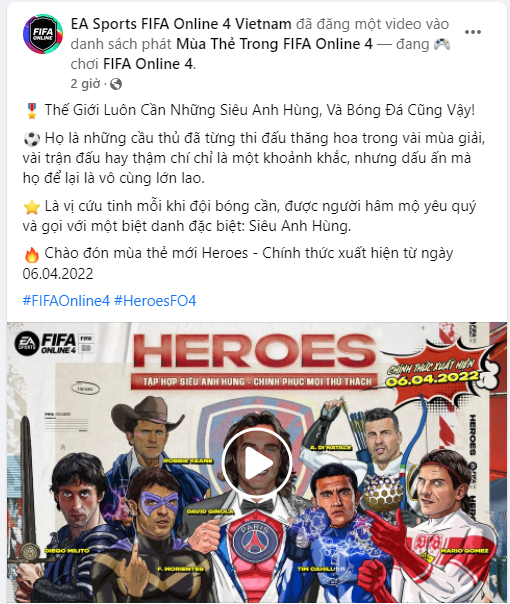Image resolution: width=510 pixels, height=604 pixels.
Task: Open the EA Sports FIFA Online profile picture
Action: click(42, 34)
